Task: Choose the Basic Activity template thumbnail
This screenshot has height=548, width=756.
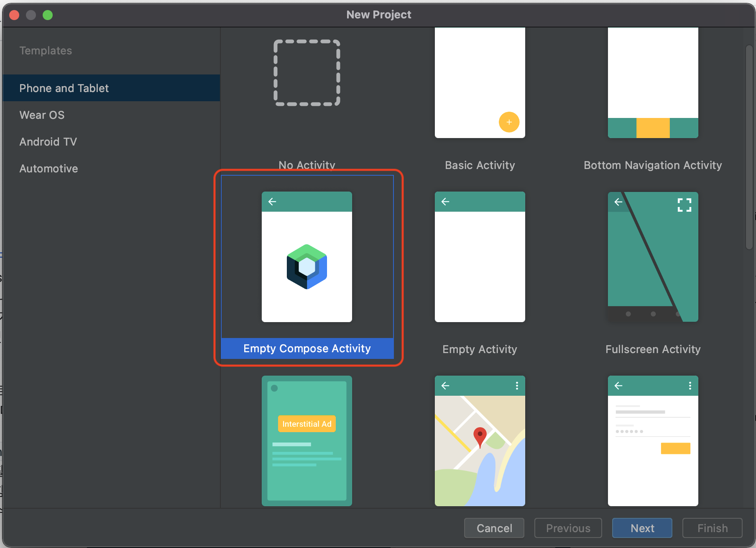Action: click(x=480, y=83)
